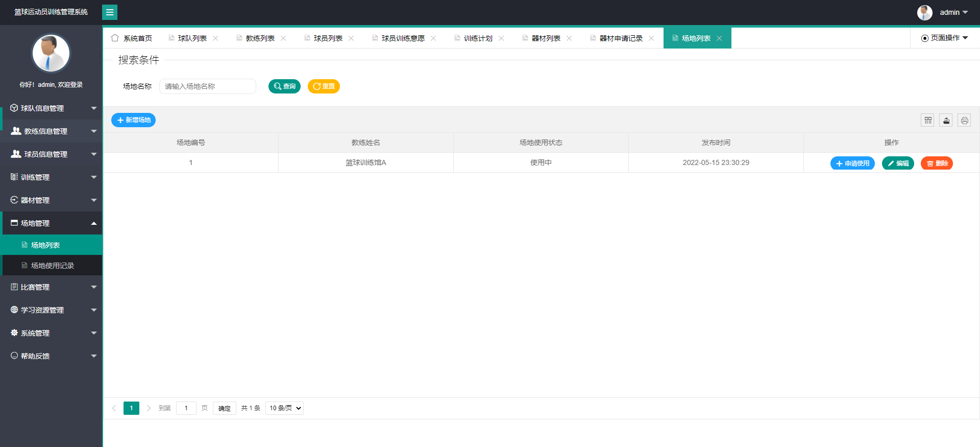Toggle the sidebar hamburger menu icon

coord(110,12)
